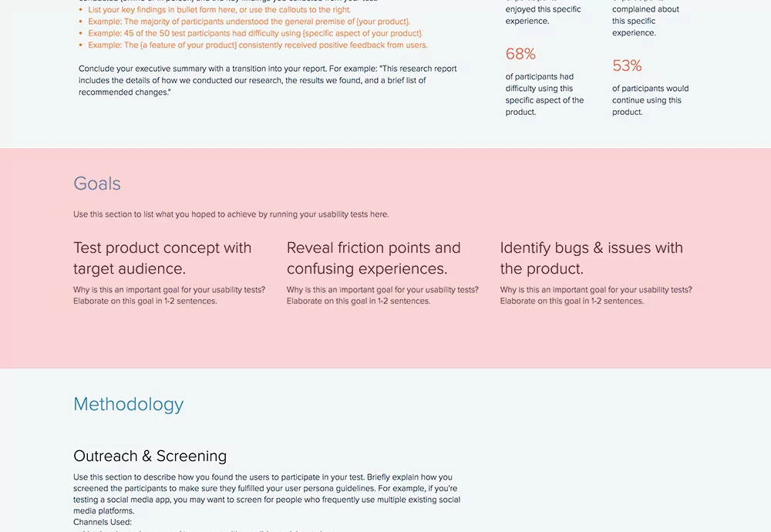Screen dimensions: 771x532
Task: Select the "Outreach & Screening" subheading
Action: click(150, 456)
